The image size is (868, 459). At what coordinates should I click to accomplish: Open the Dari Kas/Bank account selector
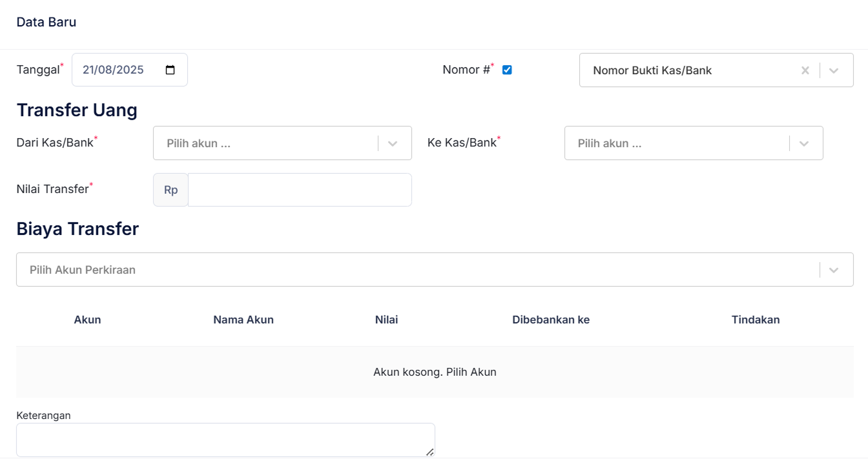pos(265,143)
